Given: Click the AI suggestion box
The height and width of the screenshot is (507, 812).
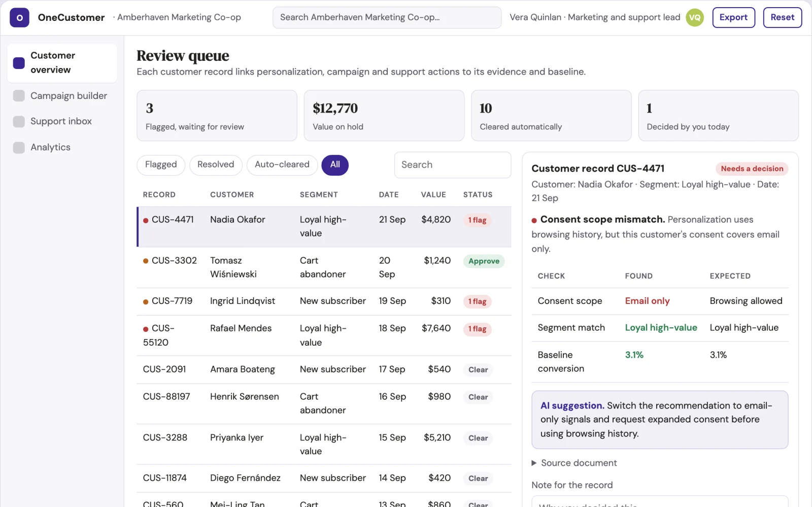Looking at the screenshot, I should (660, 420).
